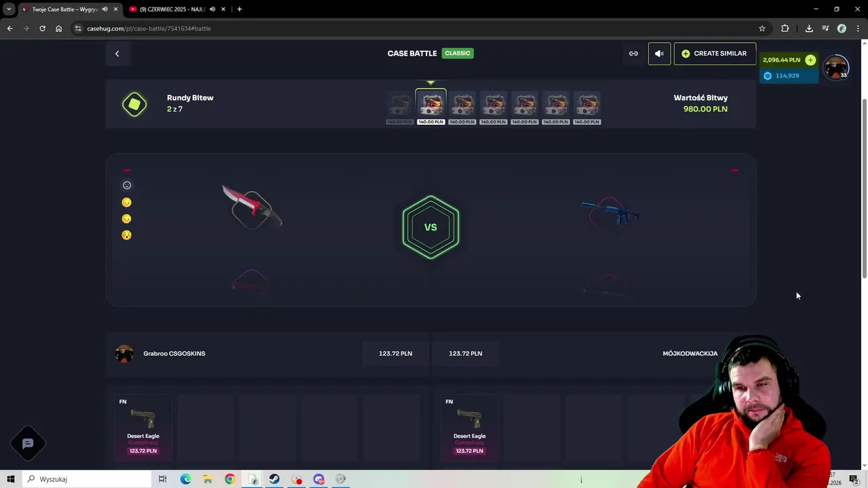Viewport: 868px width, 488px height.
Task: Open the emoji reactions smiley icon
Action: pos(127,185)
